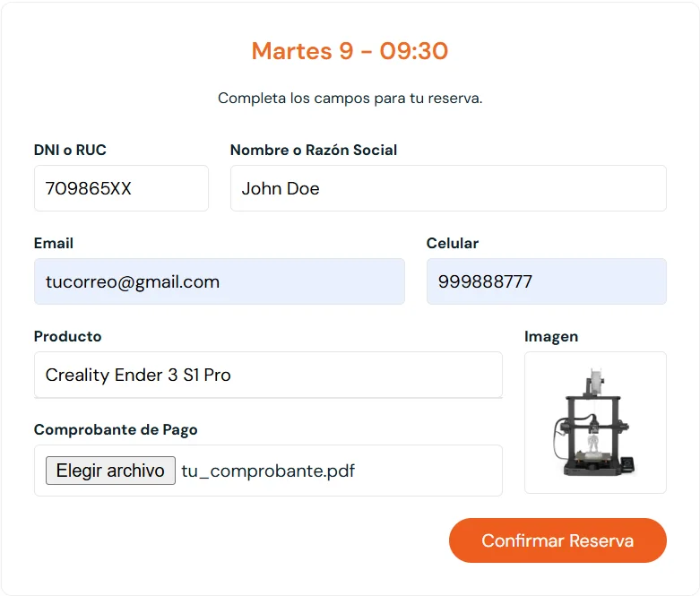Click the Producto field showing Creality Ender
Image resolution: width=700 pixels, height=596 pixels.
[x=268, y=375]
